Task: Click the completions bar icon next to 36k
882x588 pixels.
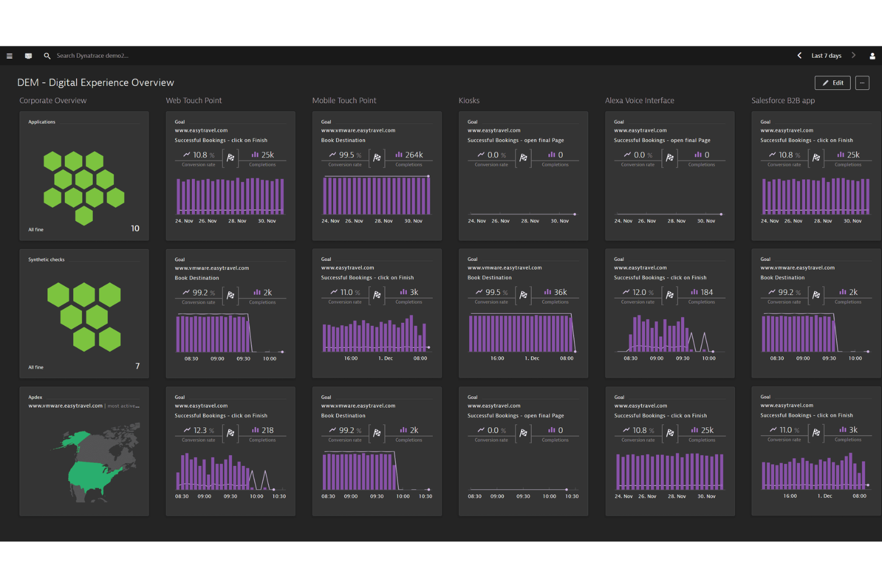Action: (x=548, y=292)
